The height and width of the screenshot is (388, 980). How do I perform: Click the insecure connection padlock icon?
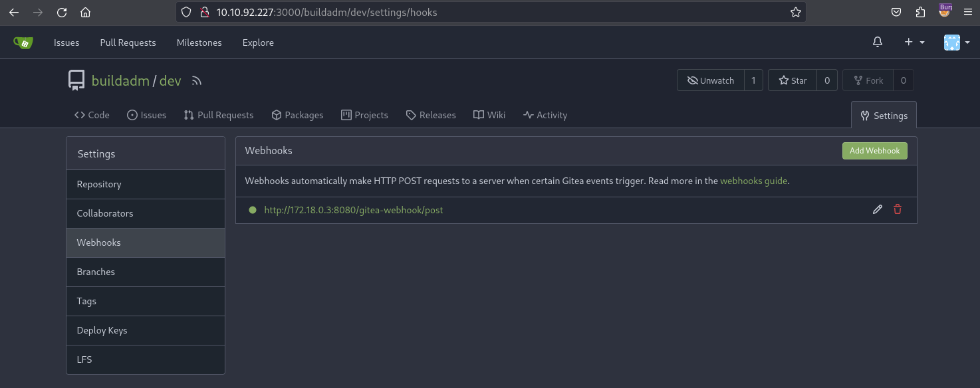(204, 12)
